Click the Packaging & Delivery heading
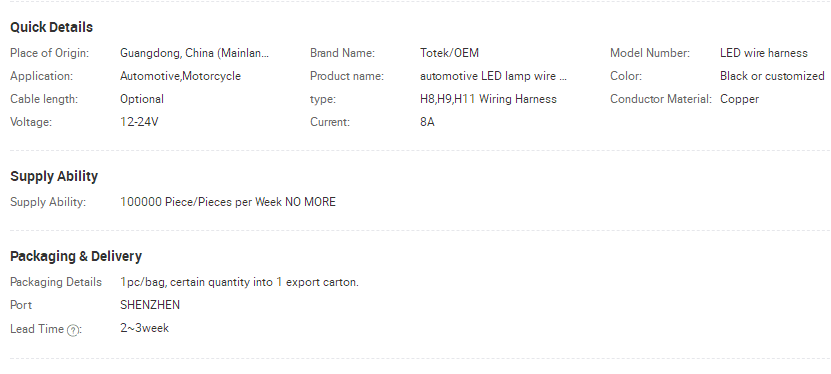The image size is (831, 374). pyautogui.click(x=76, y=256)
